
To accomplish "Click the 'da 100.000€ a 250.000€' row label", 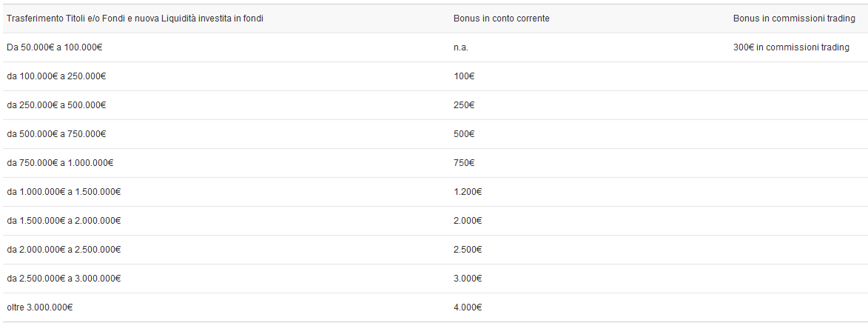I will click(x=56, y=76).
